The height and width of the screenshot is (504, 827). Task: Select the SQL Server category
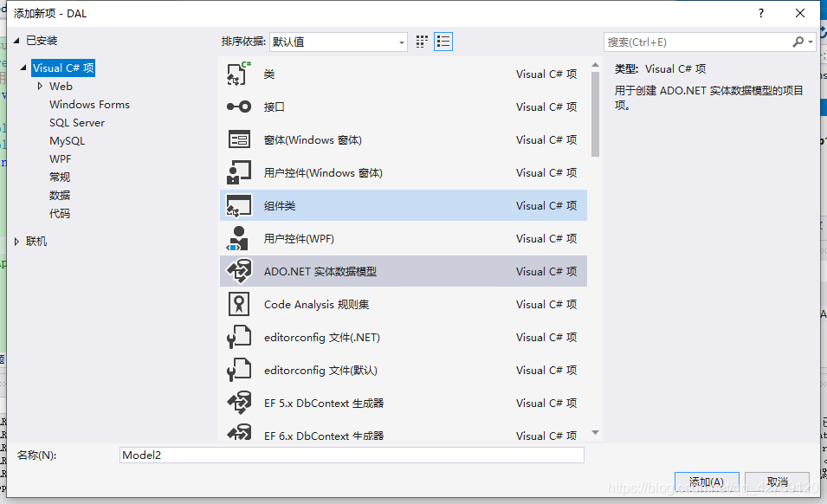click(x=77, y=122)
